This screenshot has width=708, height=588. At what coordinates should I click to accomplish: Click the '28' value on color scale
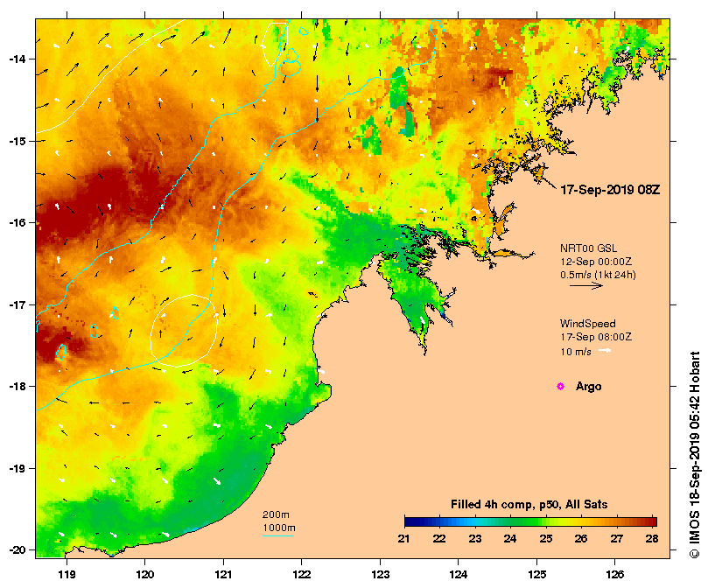click(x=652, y=538)
